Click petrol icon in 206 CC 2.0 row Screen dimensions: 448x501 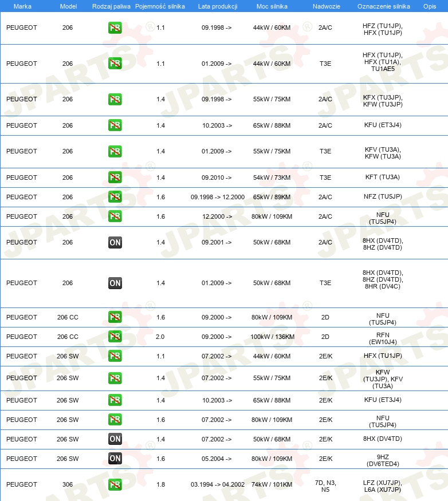[x=115, y=337]
